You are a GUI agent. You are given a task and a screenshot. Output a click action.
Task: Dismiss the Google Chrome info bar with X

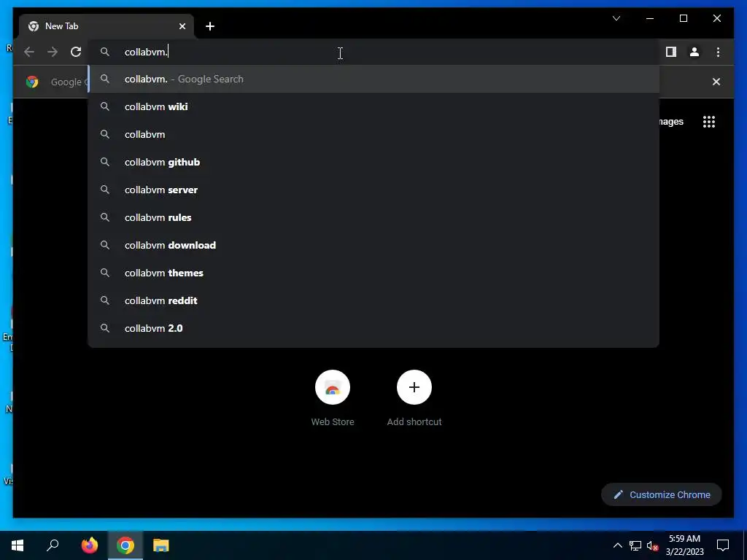point(716,82)
